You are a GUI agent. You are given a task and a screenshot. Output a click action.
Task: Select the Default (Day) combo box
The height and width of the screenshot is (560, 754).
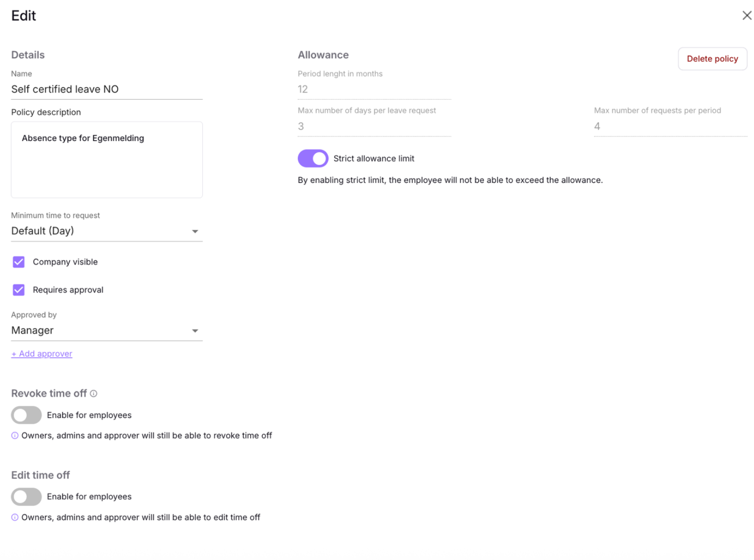[x=107, y=231]
